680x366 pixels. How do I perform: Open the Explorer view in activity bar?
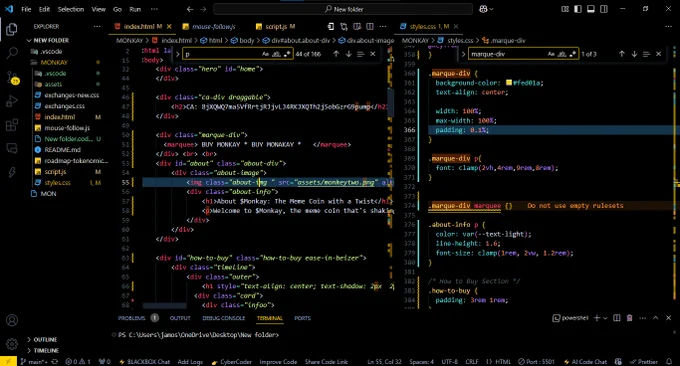[x=12, y=29]
